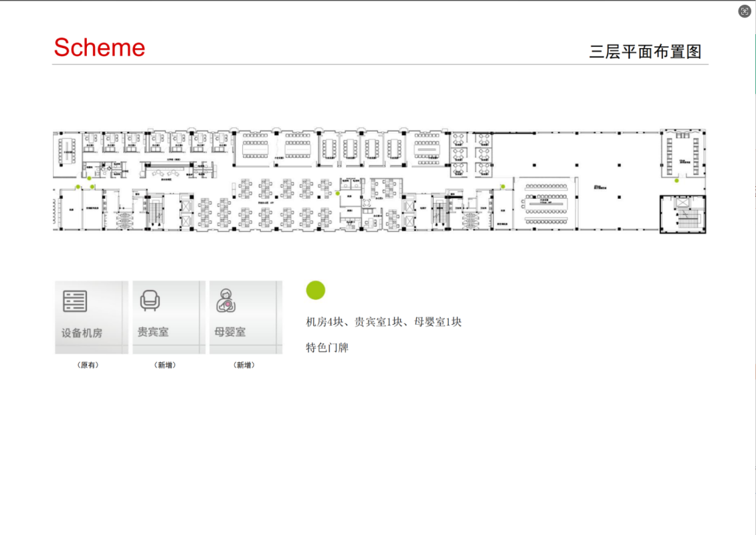Click the red Scheme heading
The height and width of the screenshot is (535, 756).
coord(99,48)
